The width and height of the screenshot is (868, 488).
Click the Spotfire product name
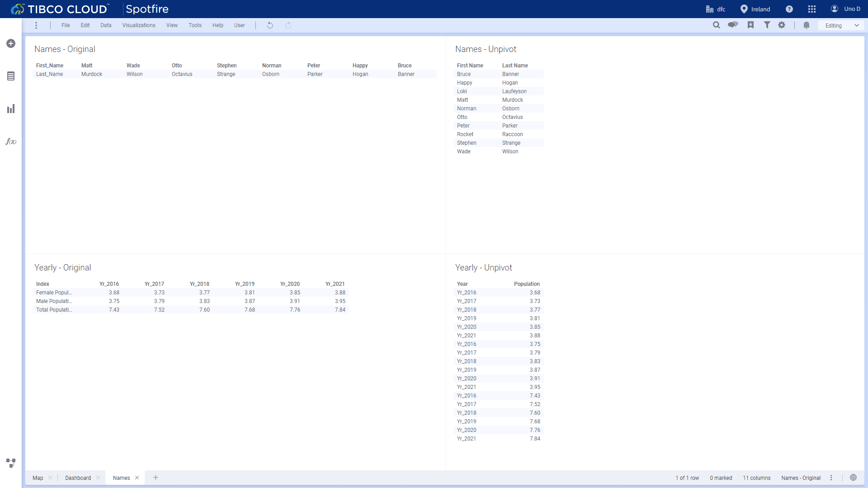(x=147, y=9)
